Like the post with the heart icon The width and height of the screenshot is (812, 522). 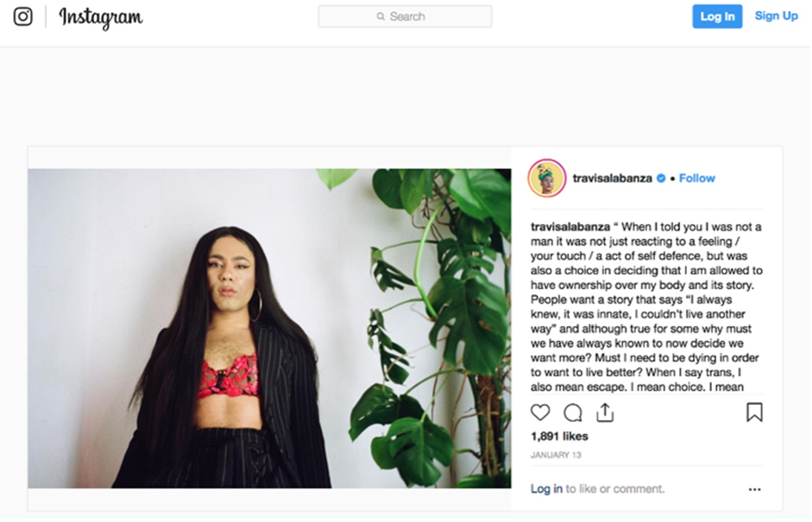click(x=540, y=412)
